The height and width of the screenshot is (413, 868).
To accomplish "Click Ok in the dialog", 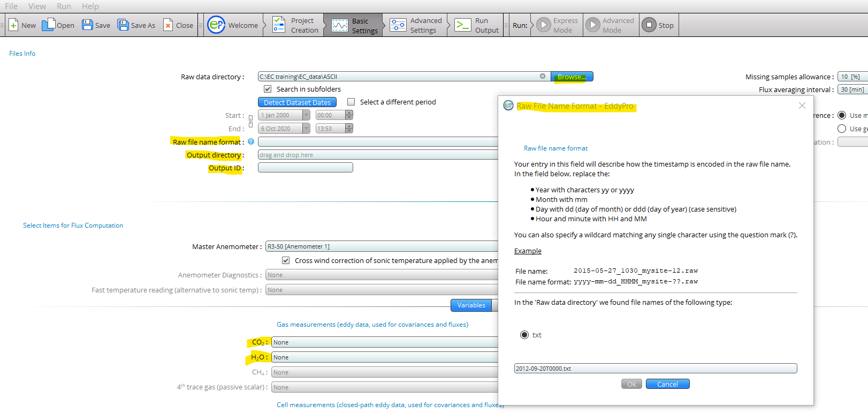I will [631, 384].
